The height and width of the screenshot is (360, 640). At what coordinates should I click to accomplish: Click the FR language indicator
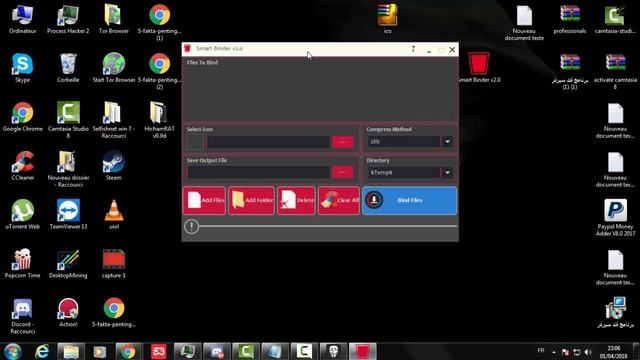(541, 351)
